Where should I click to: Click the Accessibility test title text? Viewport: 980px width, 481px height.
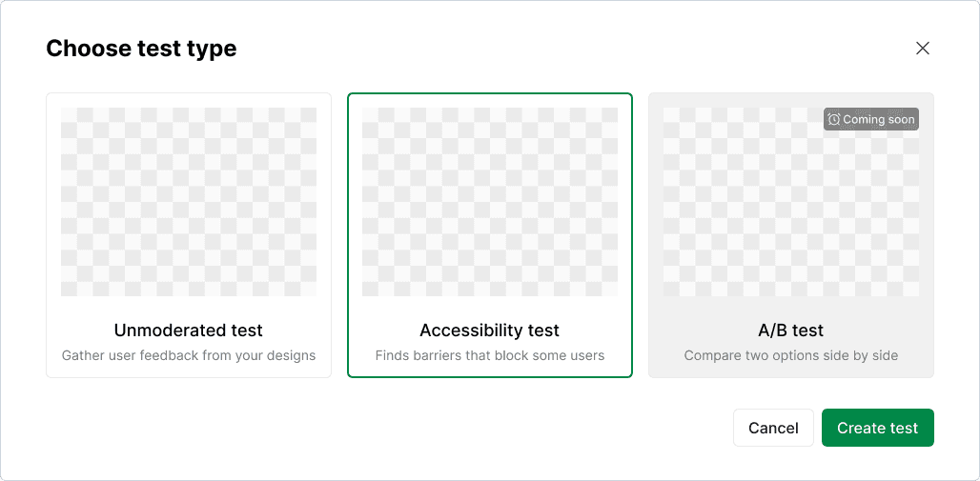[490, 330]
